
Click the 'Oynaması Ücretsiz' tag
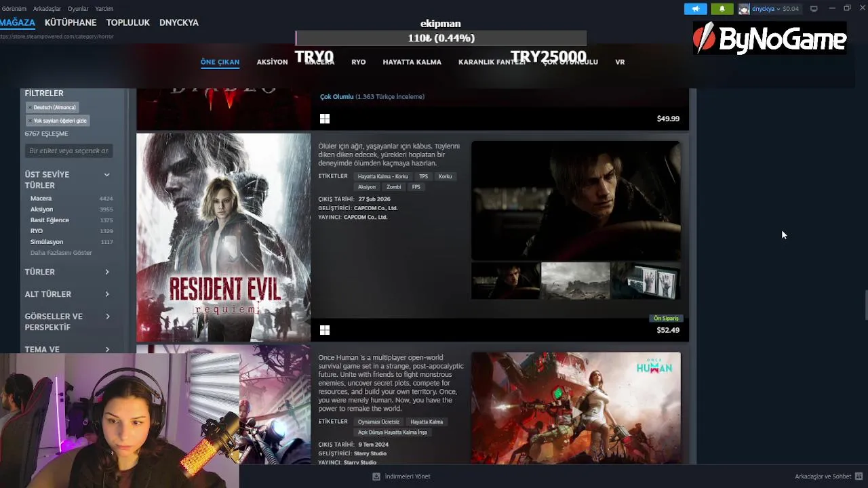(x=378, y=422)
